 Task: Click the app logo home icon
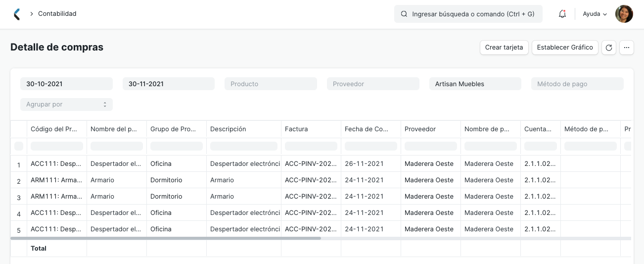[x=17, y=14]
